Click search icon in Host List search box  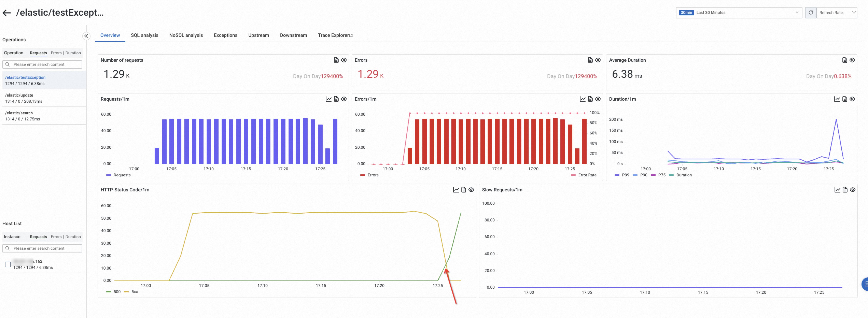coord(7,248)
